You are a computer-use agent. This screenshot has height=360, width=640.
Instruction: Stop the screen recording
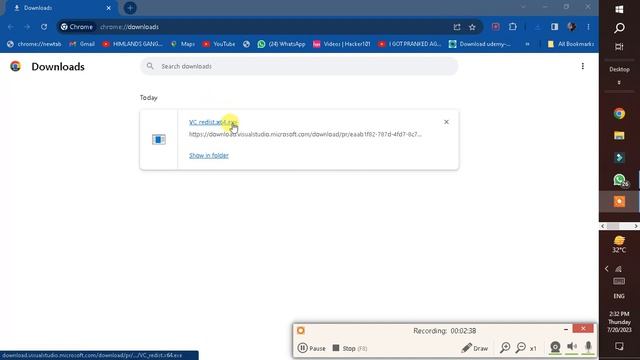(350, 348)
